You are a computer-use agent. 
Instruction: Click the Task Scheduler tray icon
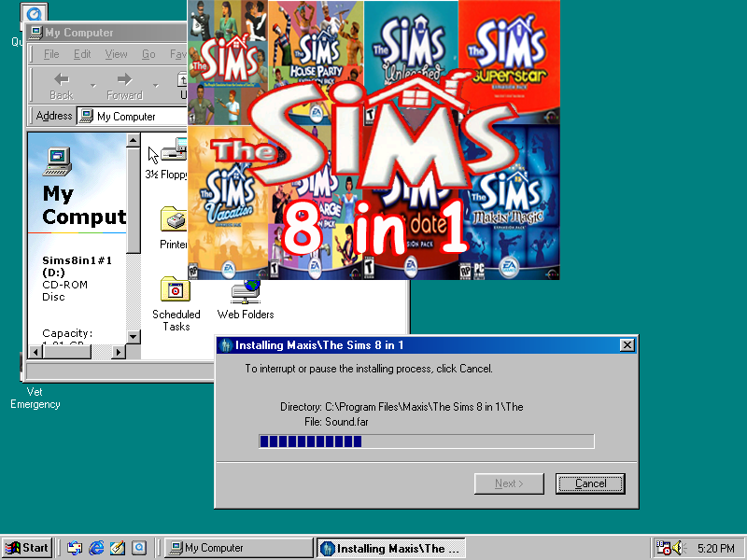pyautogui.click(x=663, y=548)
